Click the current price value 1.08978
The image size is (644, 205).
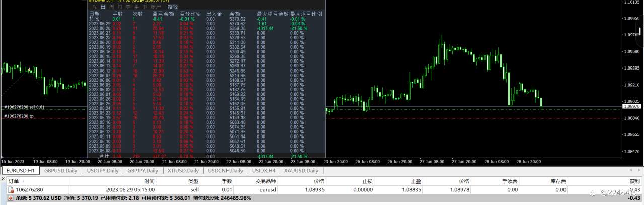tap(459, 190)
